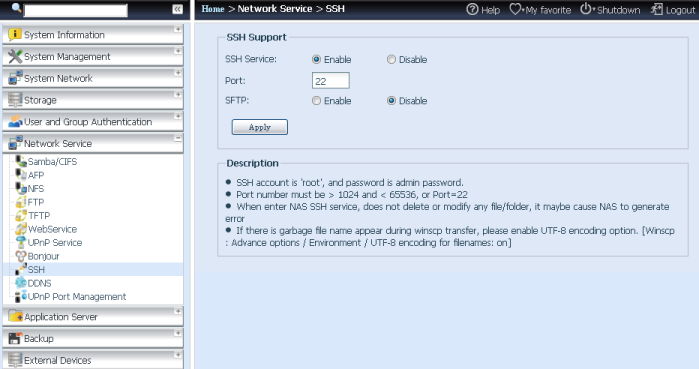The image size is (699, 369).
Task: Click the sidebar search input box
Action: 75,10
